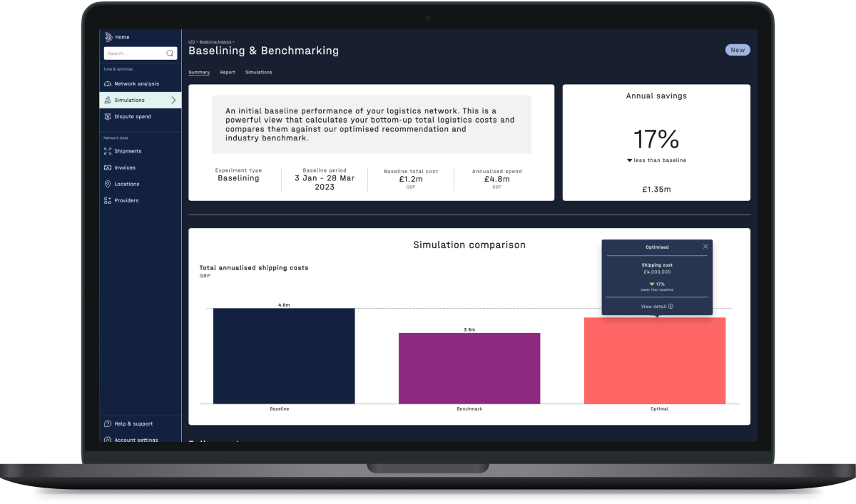Screen dimensions: 856x504
Task: Click the Annual savings card title
Action: click(656, 96)
